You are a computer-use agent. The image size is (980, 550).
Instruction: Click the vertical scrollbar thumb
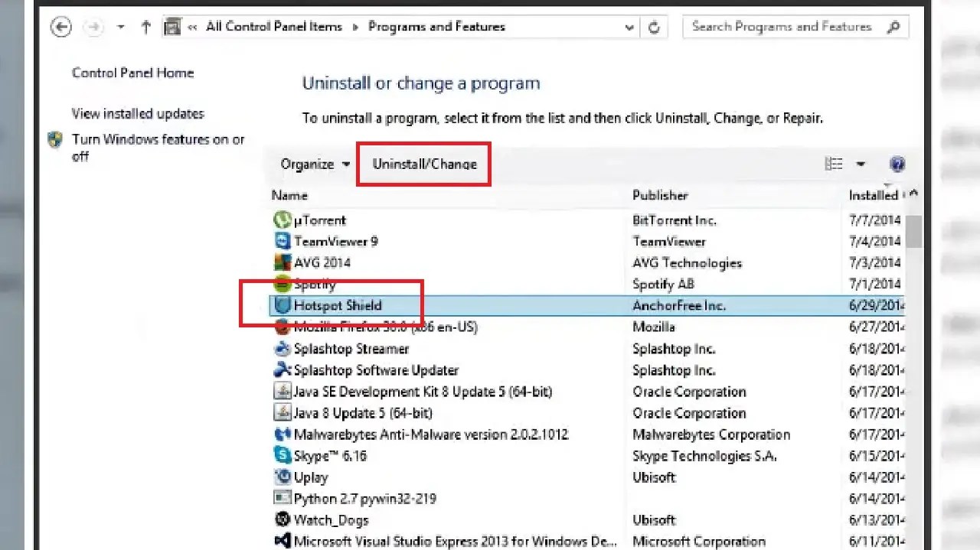click(913, 231)
